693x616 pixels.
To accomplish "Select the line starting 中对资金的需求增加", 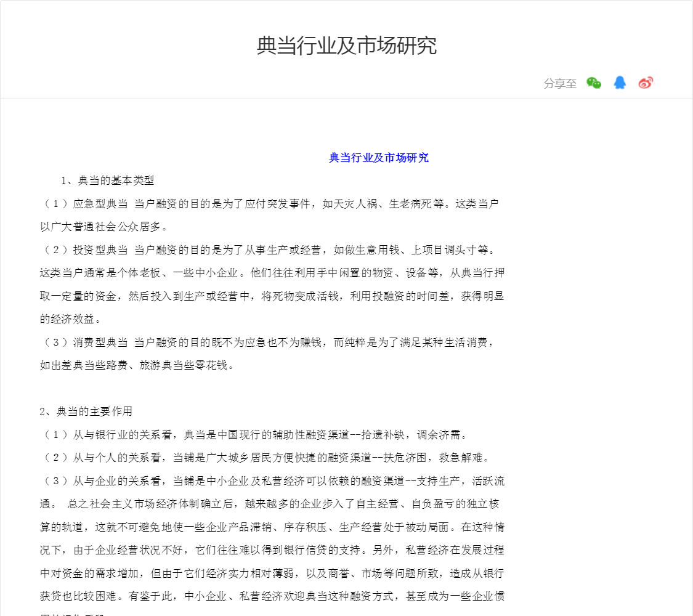I will tap(272, 573).
